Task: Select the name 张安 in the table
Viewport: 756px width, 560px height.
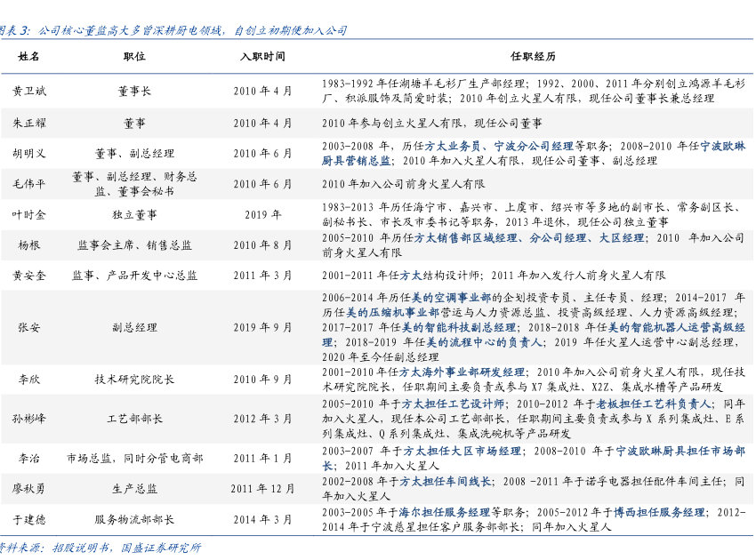Action: click(x=28, y=327)
